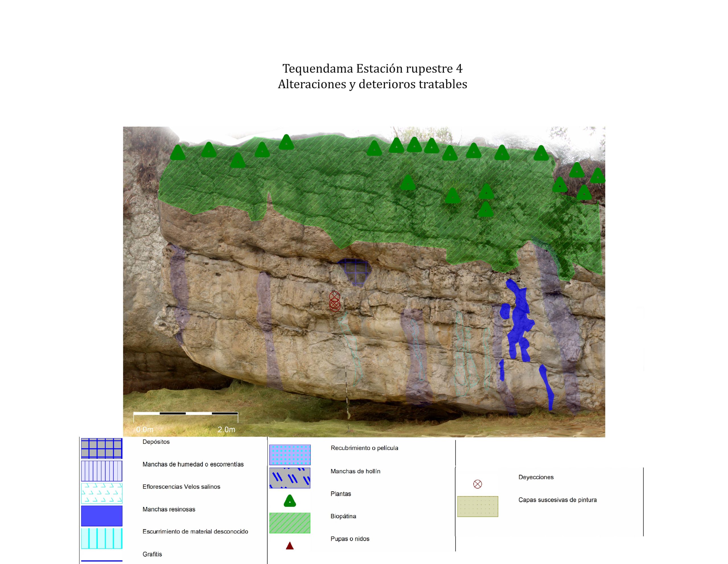Viewport: 728px width, 564px height.
Task: Click the 'Depósitos' legend label
Action: click(156, 442)
